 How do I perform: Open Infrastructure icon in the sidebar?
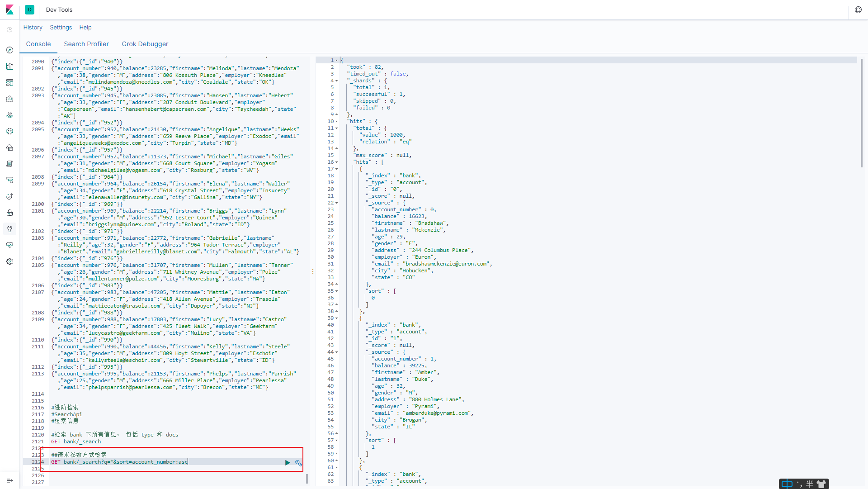click(9, 147)
